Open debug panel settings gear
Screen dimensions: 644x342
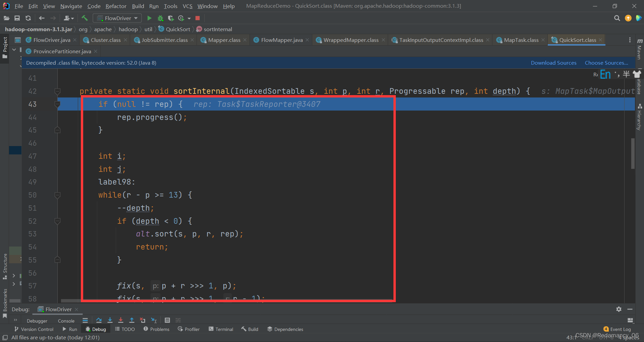[x=619, y=309]
